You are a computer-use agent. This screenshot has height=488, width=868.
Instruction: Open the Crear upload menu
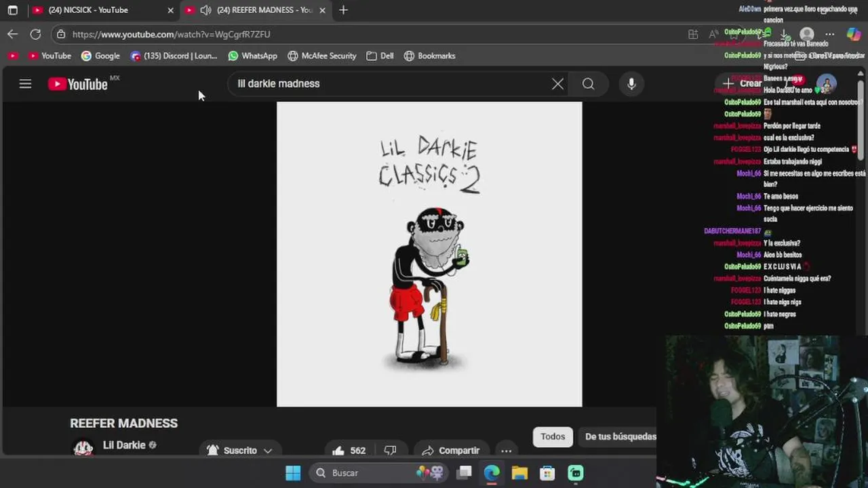pos(744,84)
